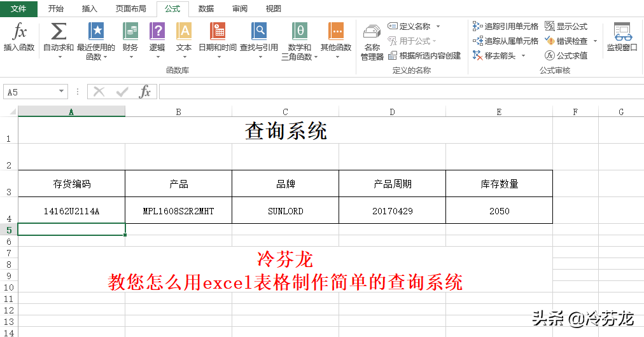
Task: Expand the Remove Arrows dropdown arrow
Action: click(x=523, y=55)
